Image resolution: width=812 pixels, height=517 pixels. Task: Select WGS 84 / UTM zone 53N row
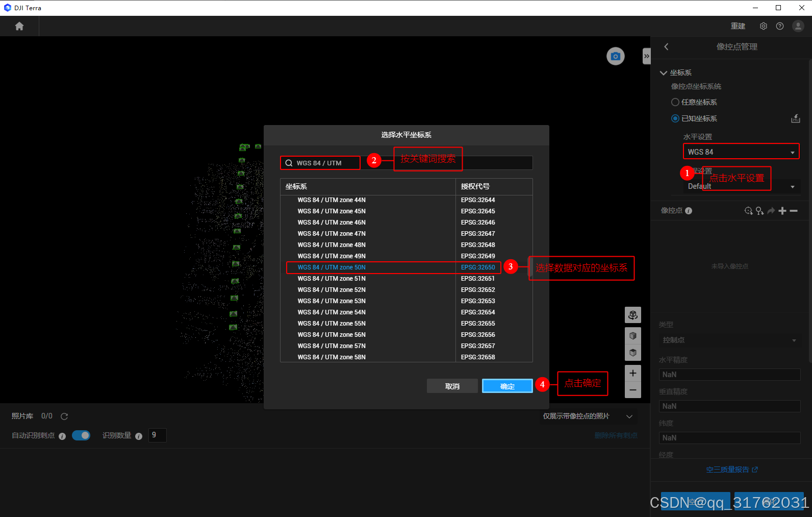407,301
